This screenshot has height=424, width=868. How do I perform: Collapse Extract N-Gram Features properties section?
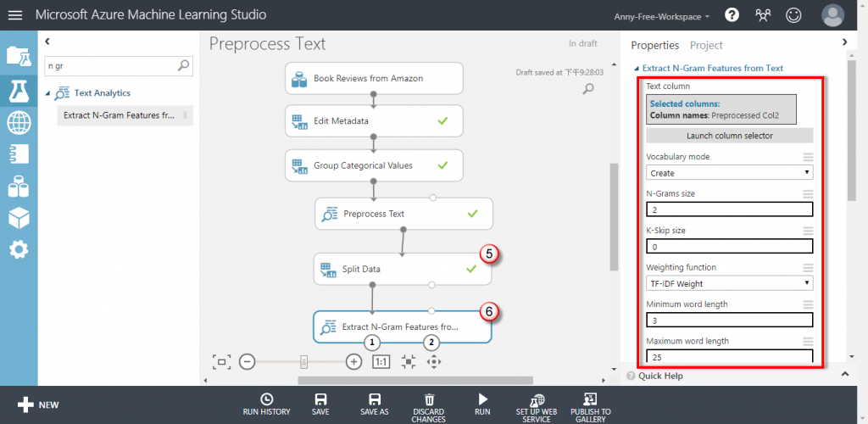click(x=636, y=69)
